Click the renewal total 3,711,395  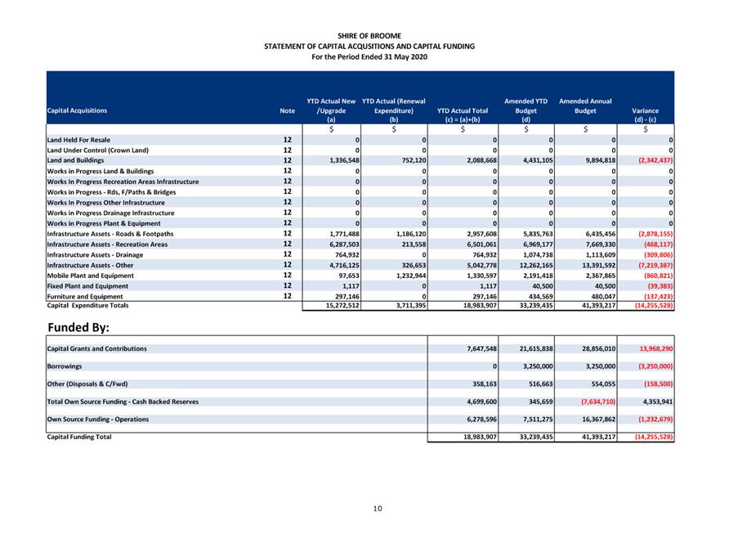(x=411, y=305)
